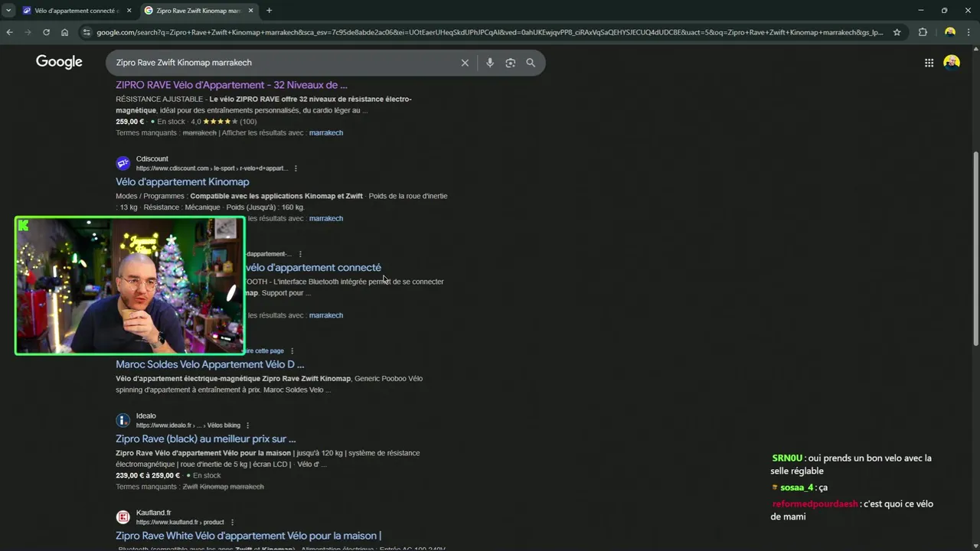The width and height of the screenshot is (980, 551).
Task: Click the Cdiscount site name text
Action: pyautogui.click(x=152, y=159)
